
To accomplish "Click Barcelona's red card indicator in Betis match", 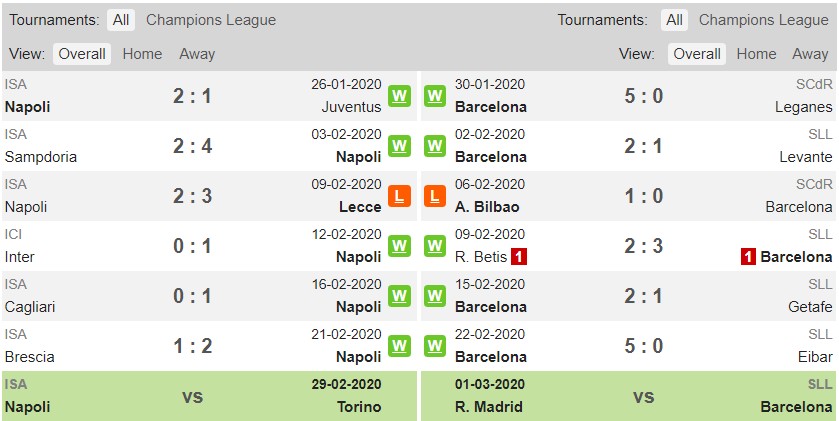I will click(748, 257).
